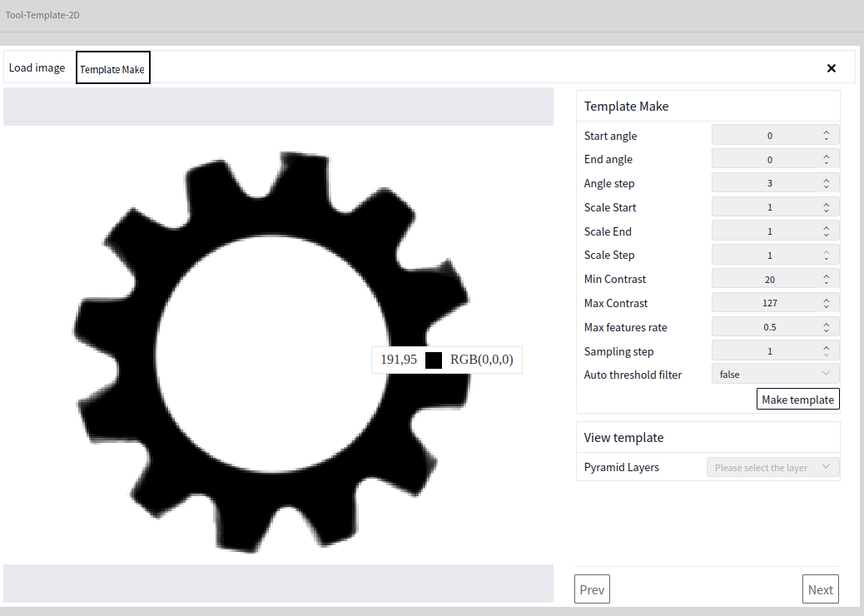Adjust Max features rate using its stepper arrows
This screenshot has height=616, width=864.
tap(826, 327)
